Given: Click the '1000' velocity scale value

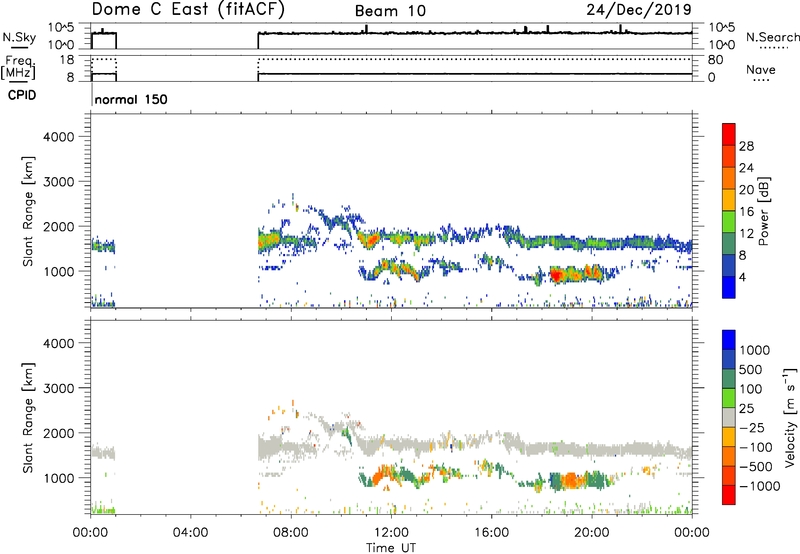Looking at the screenshot, I should point(754,350).
